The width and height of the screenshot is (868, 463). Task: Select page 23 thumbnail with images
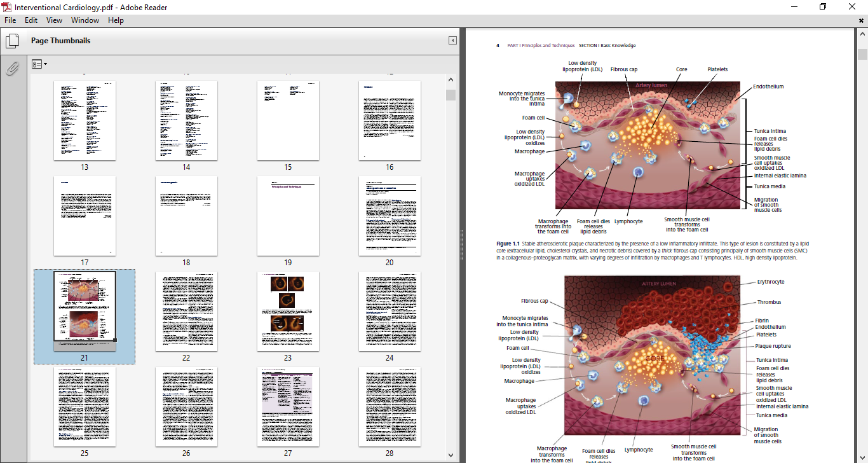click(x=288, y=311)
